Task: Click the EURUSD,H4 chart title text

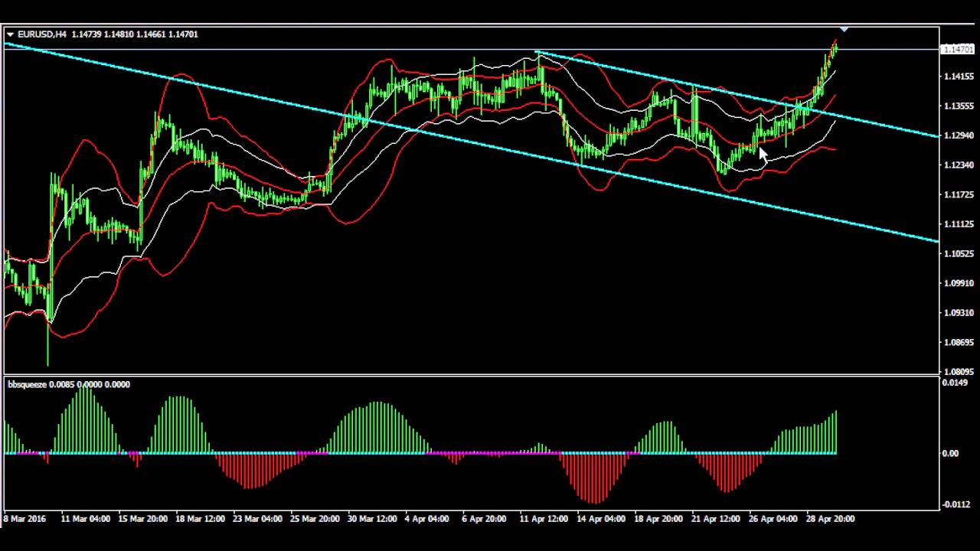Action: coord(42,34)
